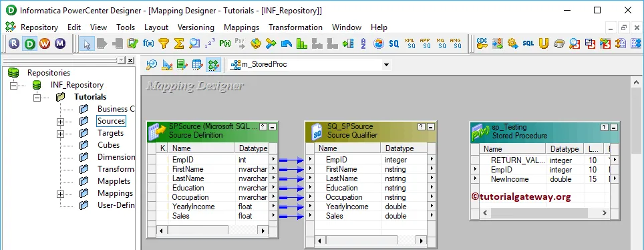644x250 pixels.
Task: Click right scroll arrow in SQ_SPSource box
Action: [421, 241]
